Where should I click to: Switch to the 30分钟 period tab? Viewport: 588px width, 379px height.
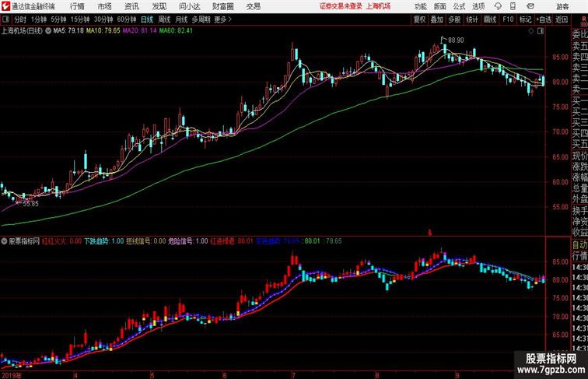pos(103,19)
